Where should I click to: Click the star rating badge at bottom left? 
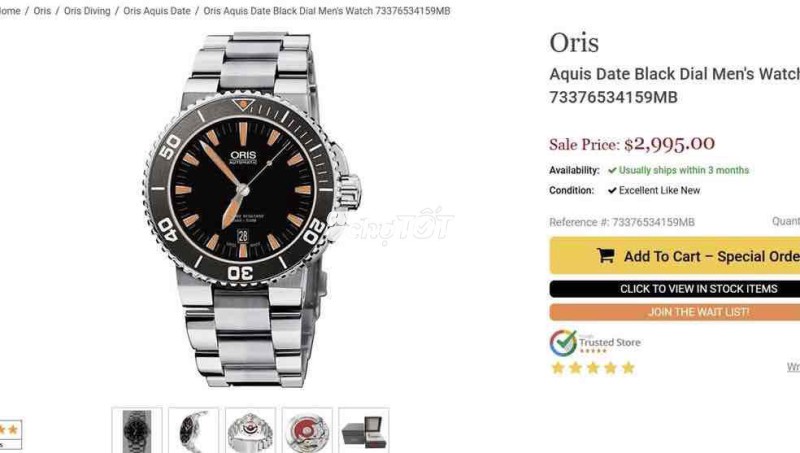click(x=10, y=434)
